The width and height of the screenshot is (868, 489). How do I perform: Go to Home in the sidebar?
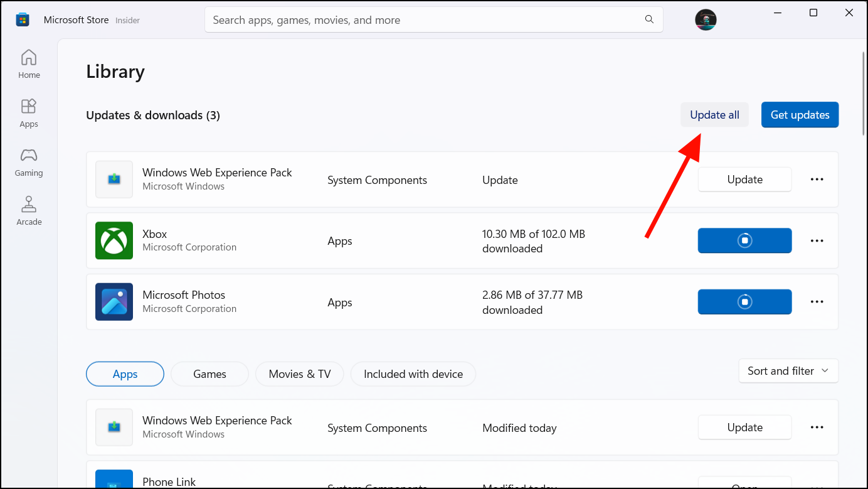(x=29, y=64)
